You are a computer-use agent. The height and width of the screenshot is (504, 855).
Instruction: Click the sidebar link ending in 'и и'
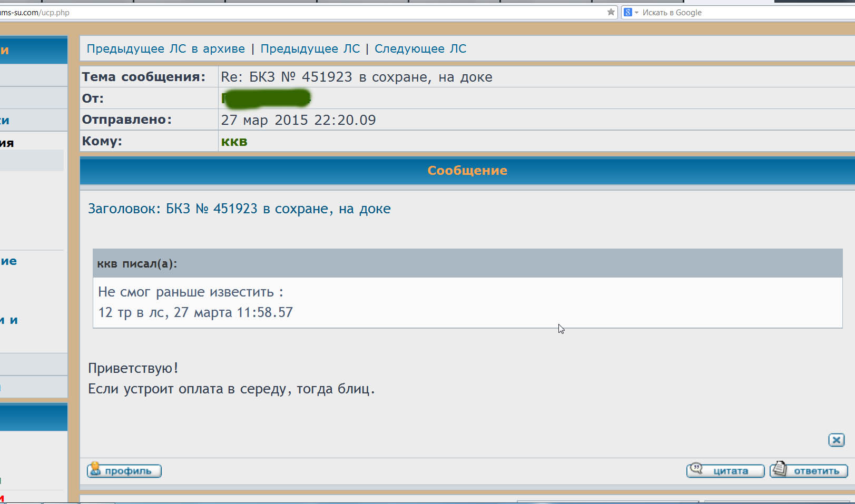coord(9,320)
